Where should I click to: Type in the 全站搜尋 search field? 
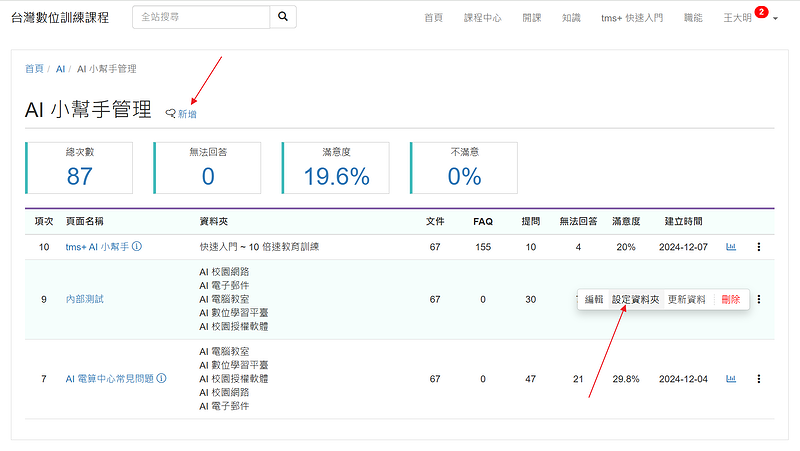point(200,17)
